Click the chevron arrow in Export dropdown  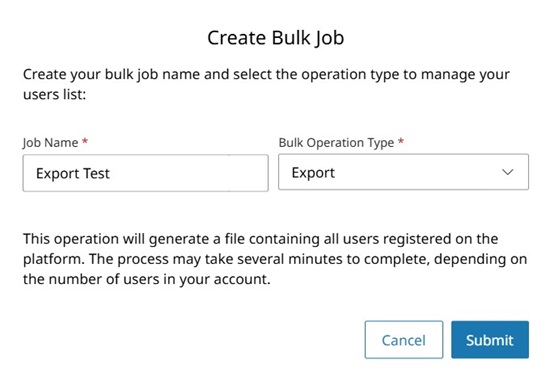pyautogui.click(x=507, y=172)
